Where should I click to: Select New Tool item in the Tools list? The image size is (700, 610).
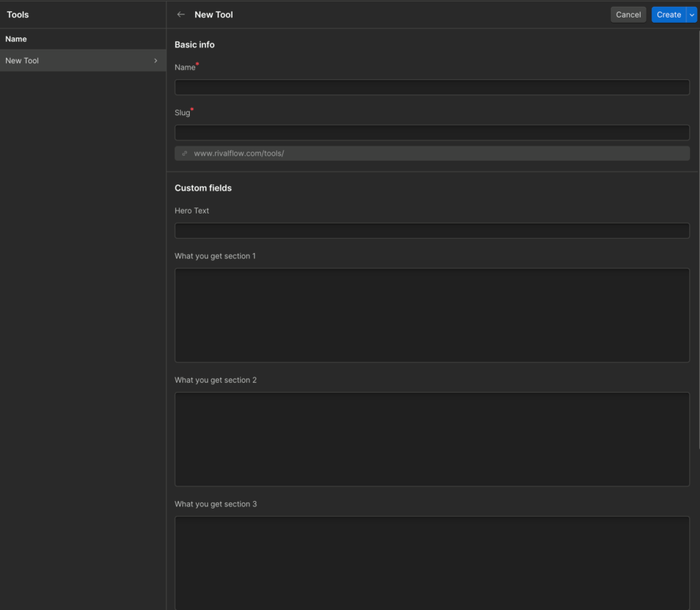tap(23, 61)
